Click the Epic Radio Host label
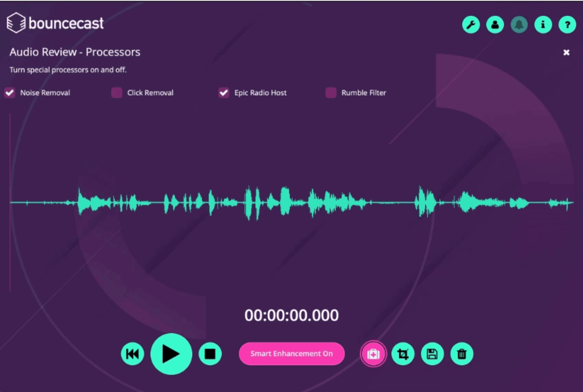 [x=260, y=92]
